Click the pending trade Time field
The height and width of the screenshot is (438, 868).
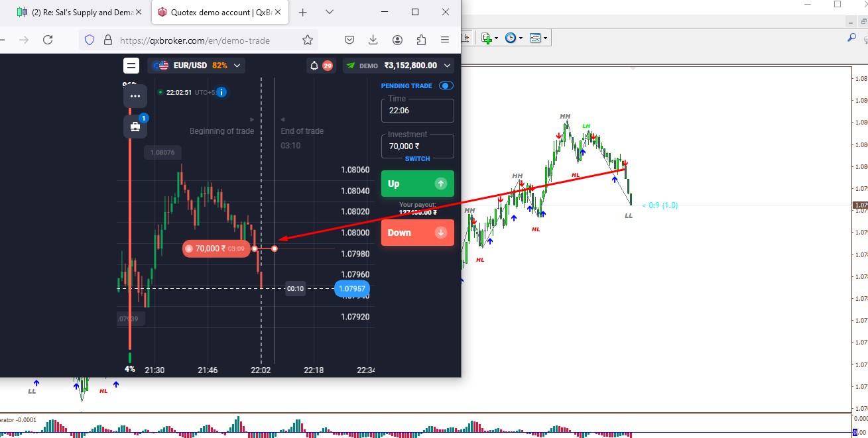click(x=418, y=110)
